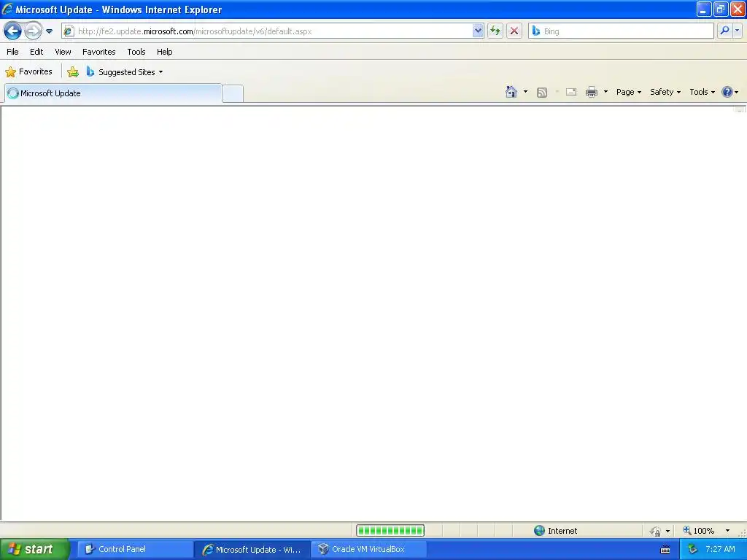Open the Tools command bar menu
The height and width of the screenshot is (560, 747).
pos(703,92)
